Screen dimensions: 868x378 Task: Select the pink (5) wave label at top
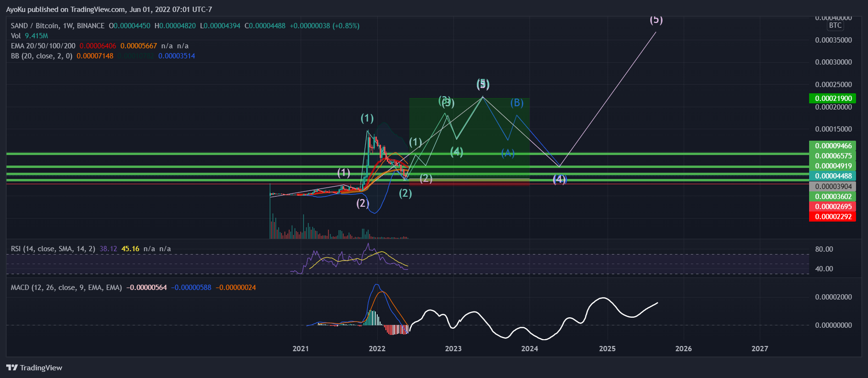click(656, 20)
